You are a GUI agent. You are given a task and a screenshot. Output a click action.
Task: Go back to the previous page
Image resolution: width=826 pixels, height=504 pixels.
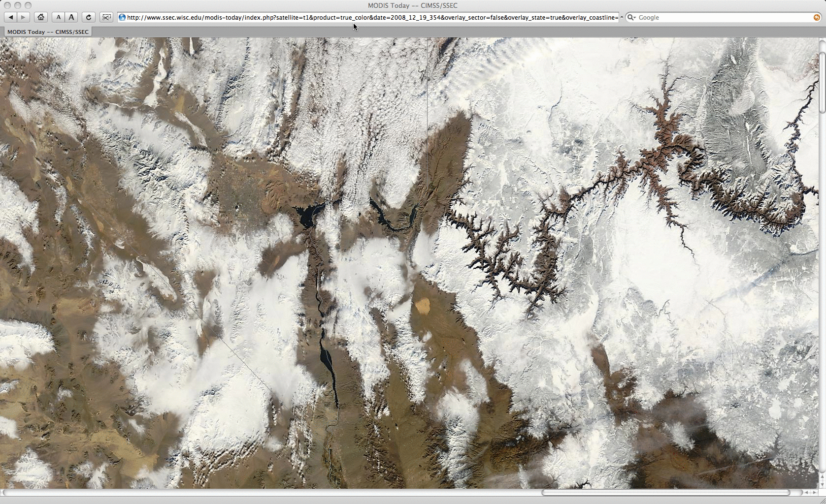tap(11, 17)
